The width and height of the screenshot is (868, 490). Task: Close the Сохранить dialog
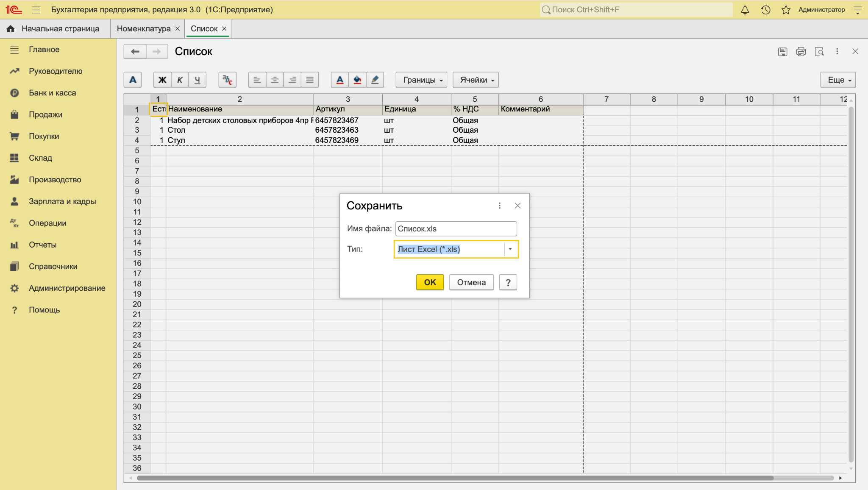(517, 206)
